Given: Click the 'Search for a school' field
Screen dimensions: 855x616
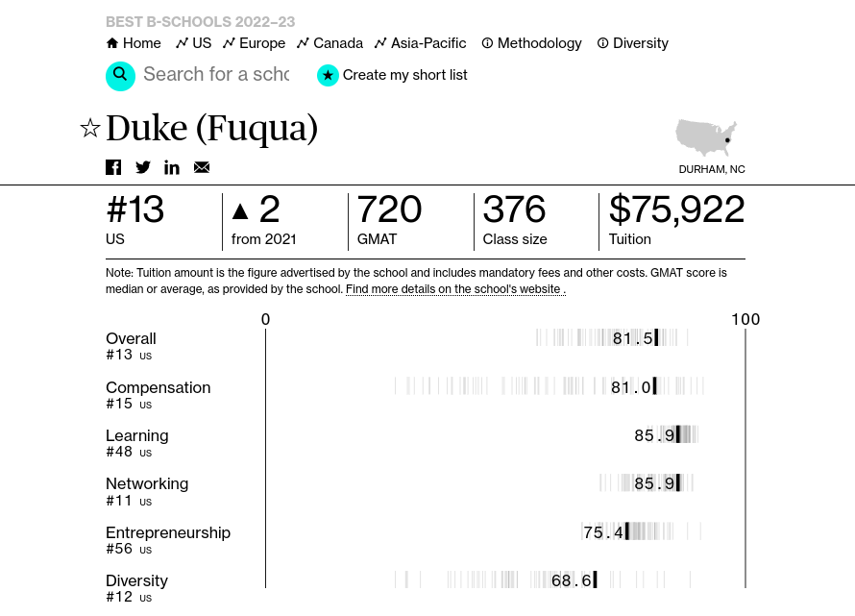Looking at the screenshot, I should pyautogui.click(x=216, y=75).
